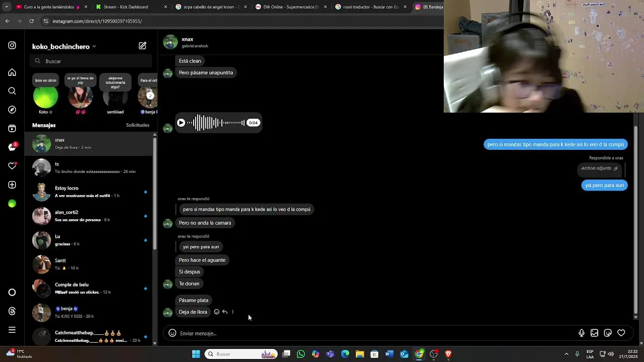Go back with browser back arrow
The width and height of the screenshot is (644, 362).
click(7, 21)
